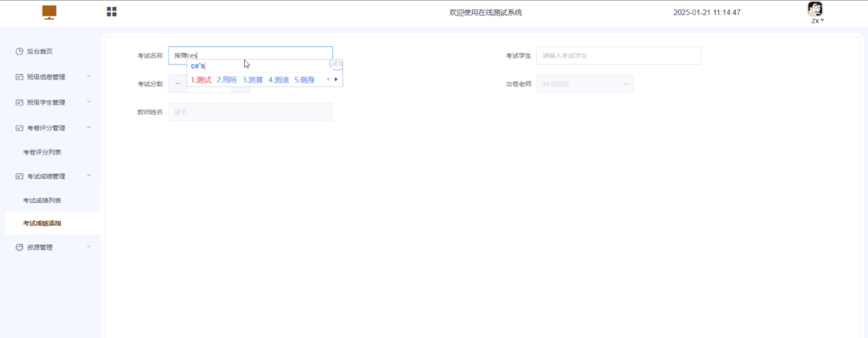The width and height of the screenshot is (868, 338).
Task: Click the 班级信息管理 menu icon
Action: [19, 77]
